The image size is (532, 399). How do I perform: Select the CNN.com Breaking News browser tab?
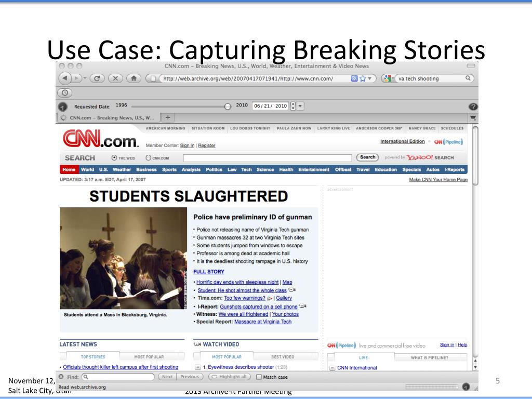pos(109,118)
